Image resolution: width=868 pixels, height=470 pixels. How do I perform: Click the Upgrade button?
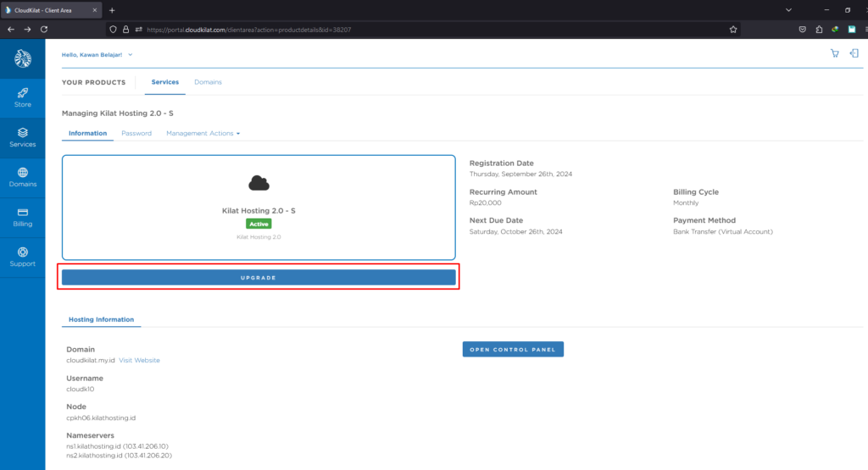click(x=259, y=278)
